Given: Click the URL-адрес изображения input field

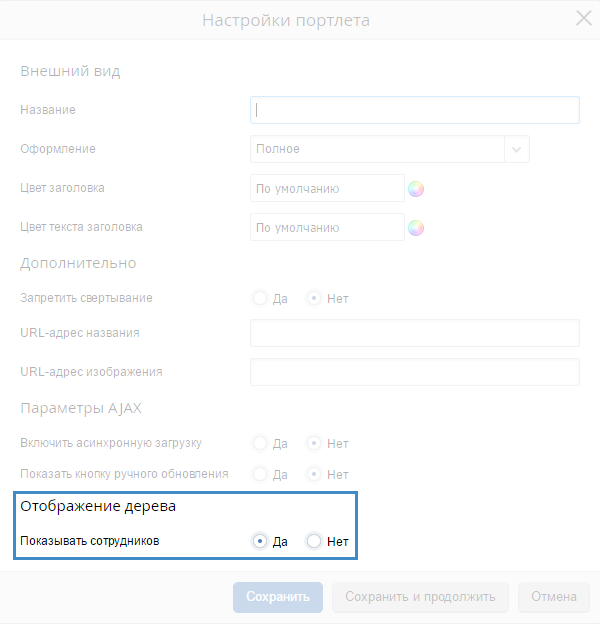Looking at the screenshot, I should click(x=414, y=372).
